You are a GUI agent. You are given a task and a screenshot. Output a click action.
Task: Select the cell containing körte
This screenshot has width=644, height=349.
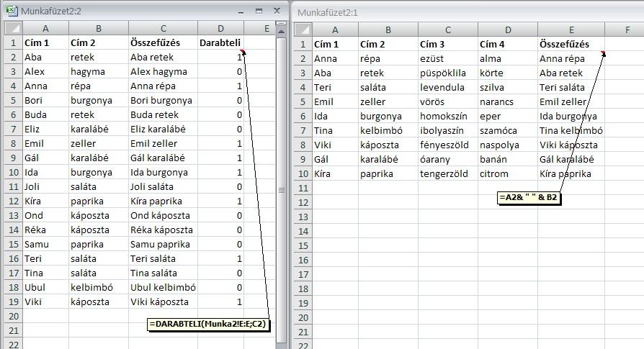point(508,73)
